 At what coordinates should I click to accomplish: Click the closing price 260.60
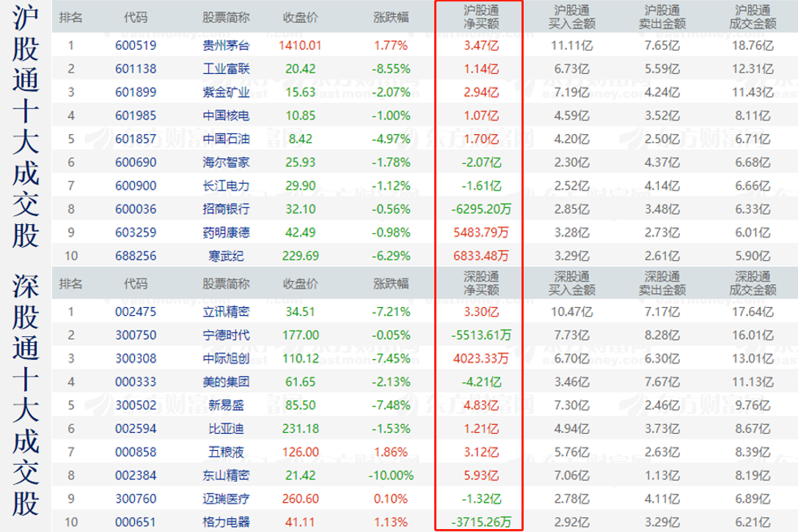click(300, 499)
